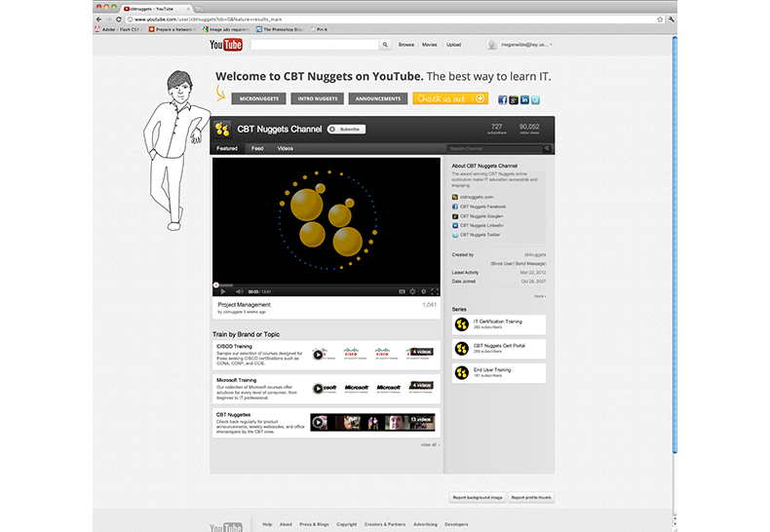The height and width of the screenshot is (532, 770).
Task: Enter fullscreen mode on the video player
Action: (x=435, y=291)
